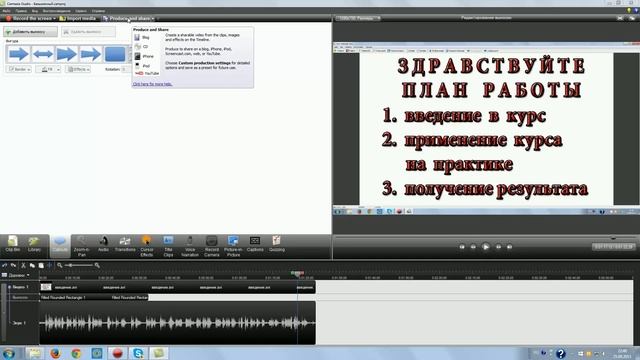Click the Cut scissors icon on timeline toolbar
The width and height of the screenshot is (640, 360).
coord(23,265)
